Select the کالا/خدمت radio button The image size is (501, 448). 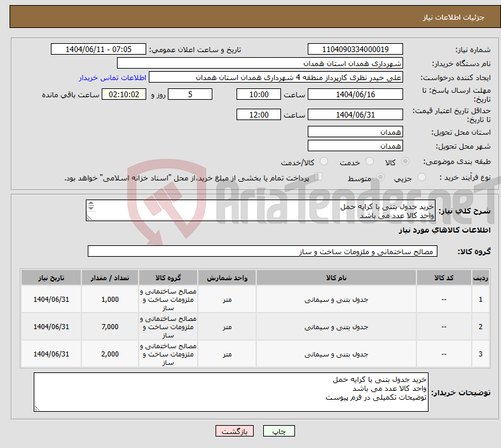[x=324, y=161]
